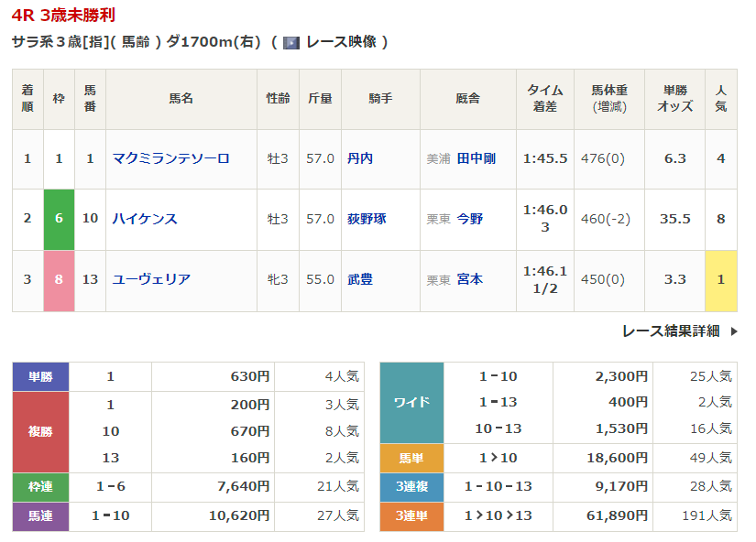The height and width of the screenshot is (542, 756).
Task: Open the レース映像 race video link
Action: pyautogui.click(x=341, y=42)
